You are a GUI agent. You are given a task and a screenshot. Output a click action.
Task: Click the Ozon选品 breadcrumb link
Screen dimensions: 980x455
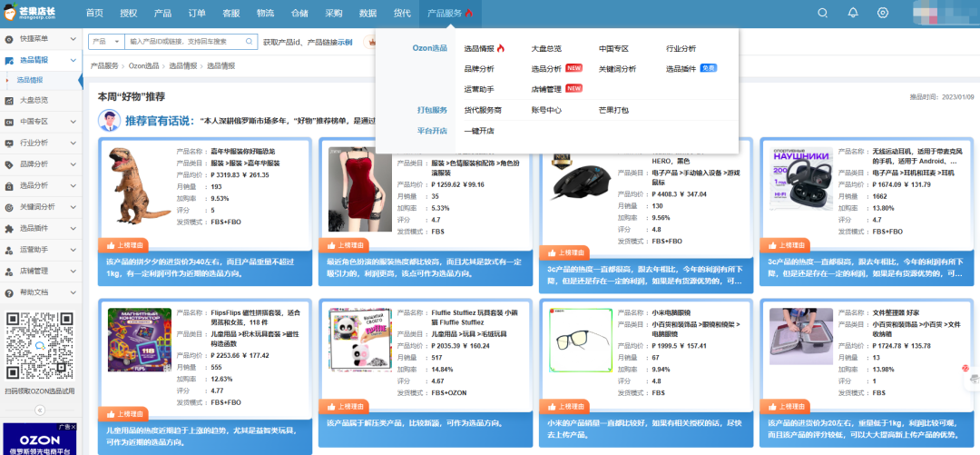[x=143, y=65]
